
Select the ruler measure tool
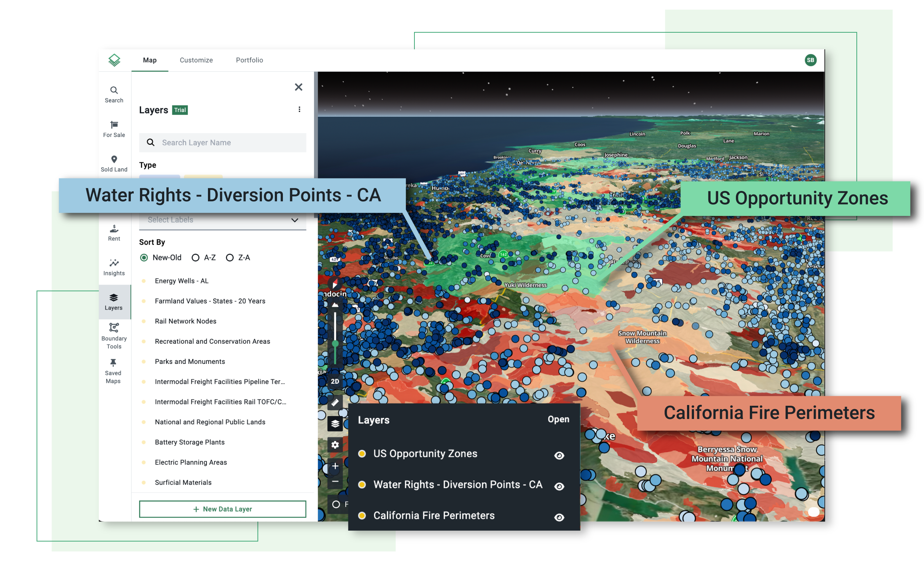tap(335, 402)
